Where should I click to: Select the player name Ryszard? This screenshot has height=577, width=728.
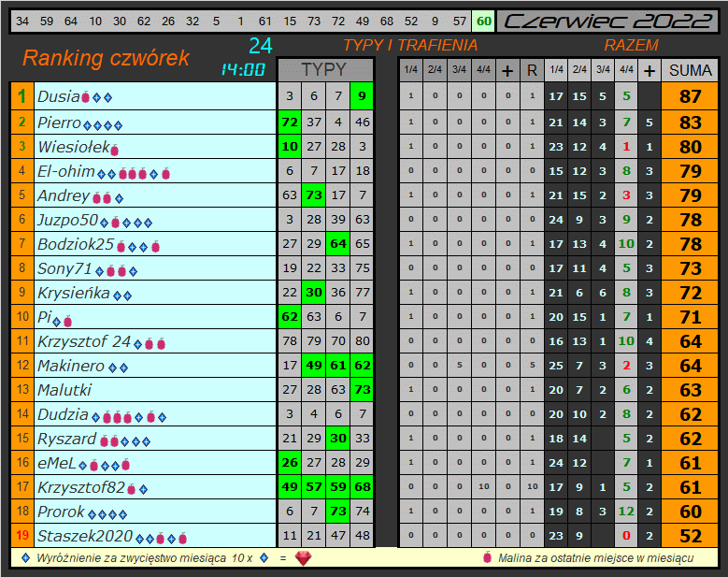[x=66, y=439]
